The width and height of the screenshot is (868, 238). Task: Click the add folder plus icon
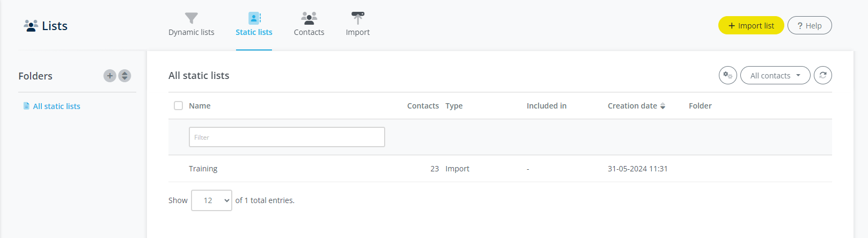click(x=109, y=76)
